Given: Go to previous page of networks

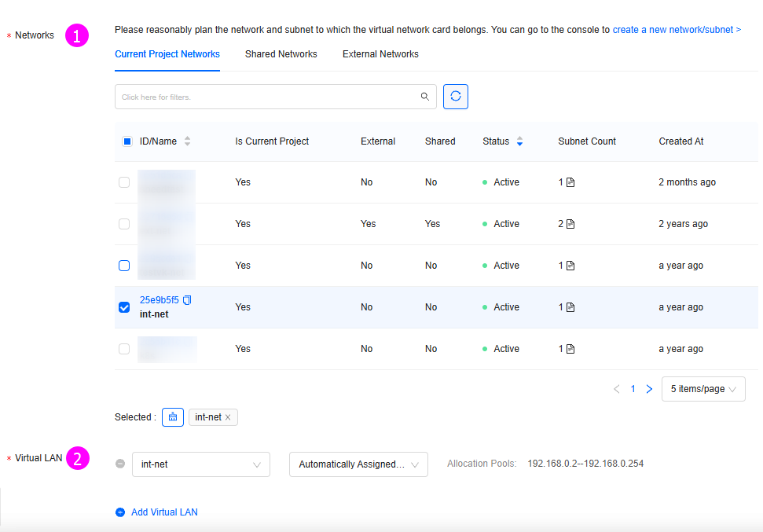Looking at the screenshot, I should click(x=617, y=389).
